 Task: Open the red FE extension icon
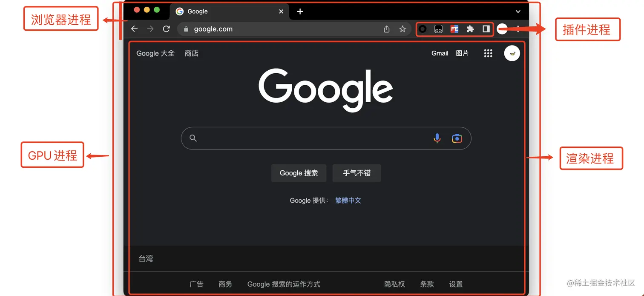pyautogui.click(x=454, y=29)
